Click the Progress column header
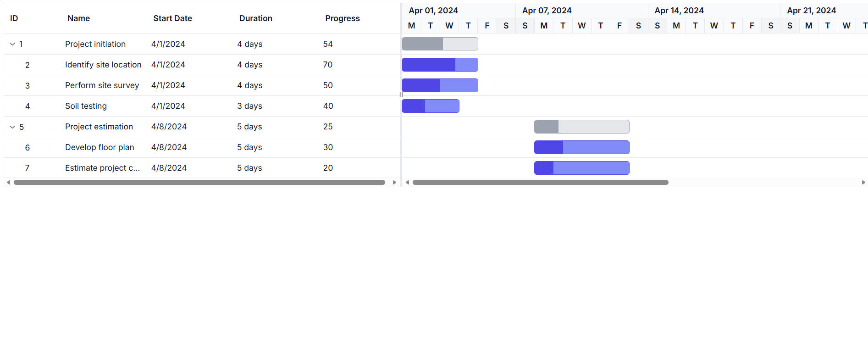Viewport: 868px width, 340px height. point(343,18)
